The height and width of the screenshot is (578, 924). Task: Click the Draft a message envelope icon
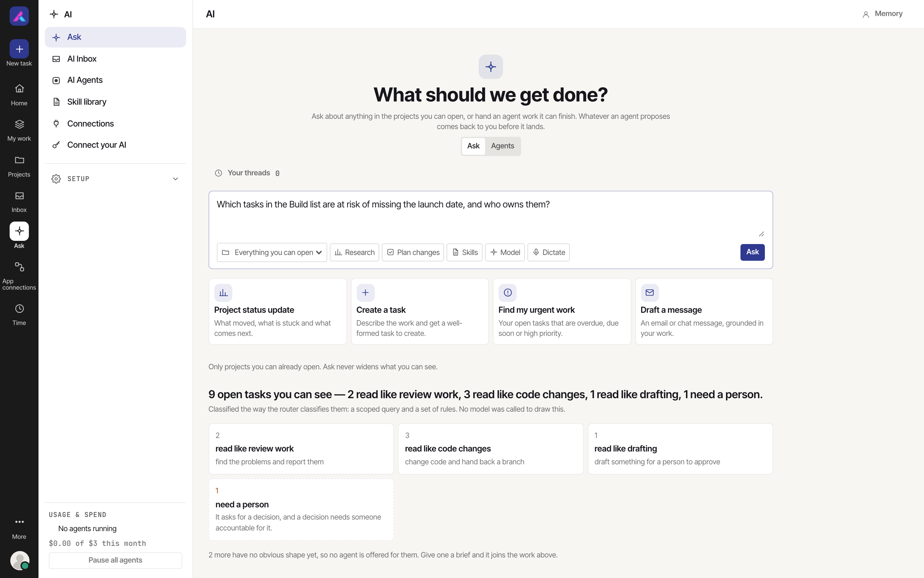coord(649,293)
